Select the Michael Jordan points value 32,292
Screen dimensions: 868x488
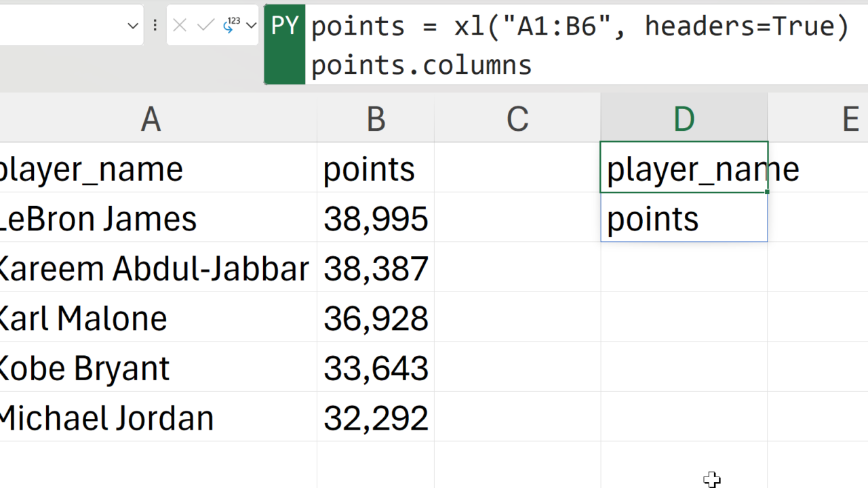pyautogui.click(x=375, y=418)
